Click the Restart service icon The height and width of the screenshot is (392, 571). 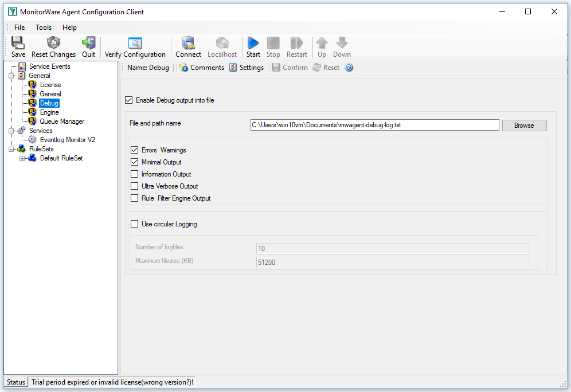pyautogui.click(x=297, y=43)
